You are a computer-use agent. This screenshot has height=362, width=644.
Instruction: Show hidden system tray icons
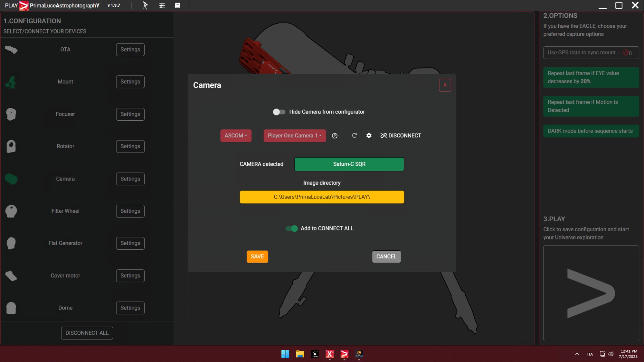pos(577,354)
